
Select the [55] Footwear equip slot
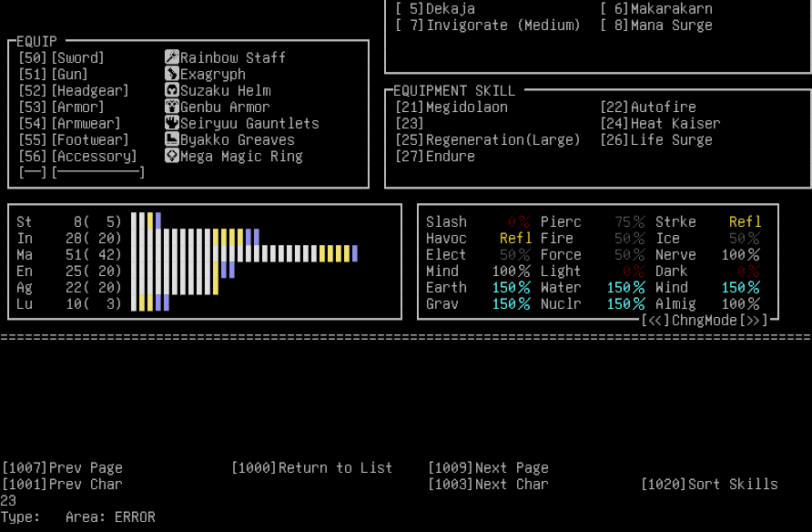click(74, 140)
